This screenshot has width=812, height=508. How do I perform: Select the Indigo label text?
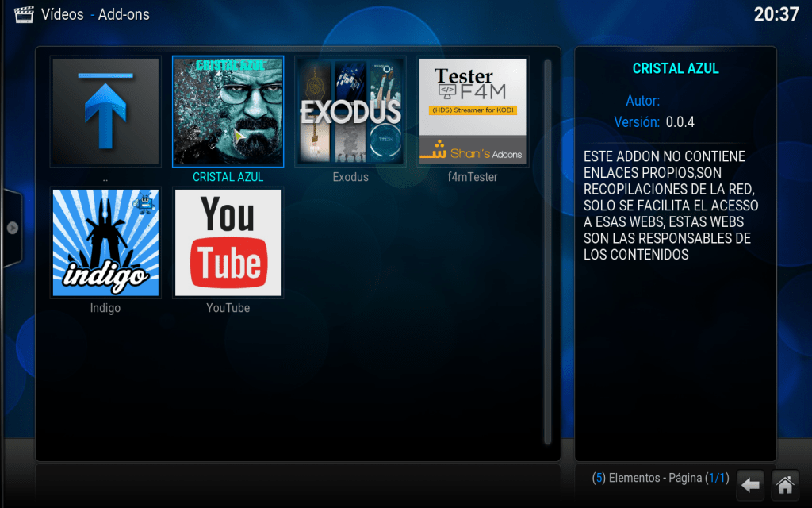(105, 308)
